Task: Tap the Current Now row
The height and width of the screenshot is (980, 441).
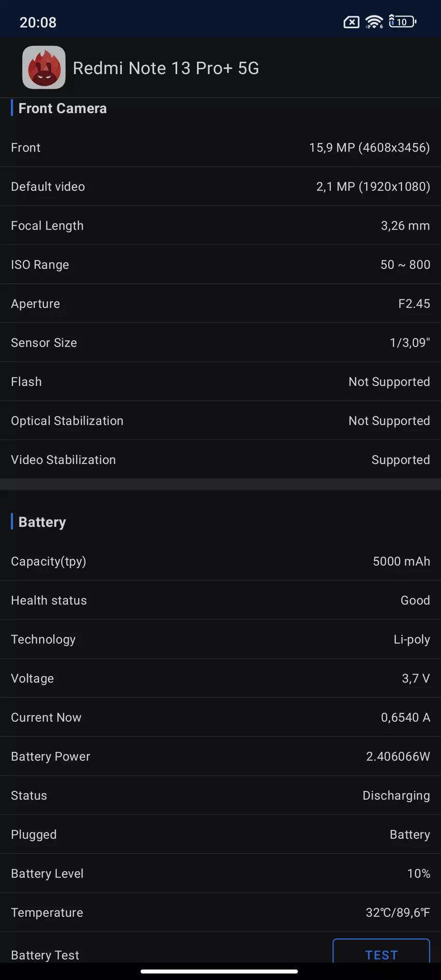Action: (220, 717)
